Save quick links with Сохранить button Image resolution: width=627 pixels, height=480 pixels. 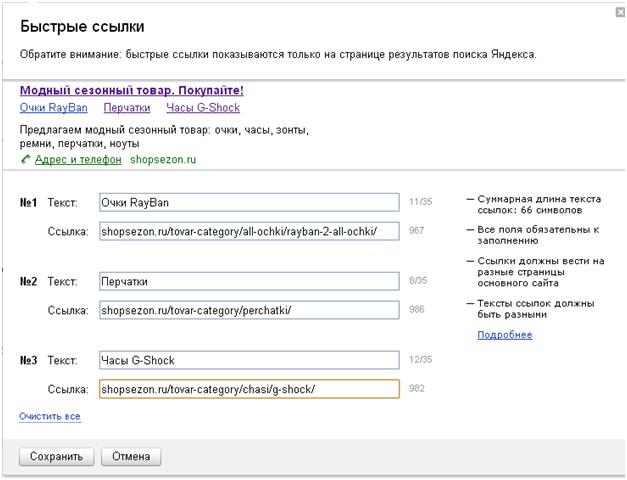tap(56, 457)
